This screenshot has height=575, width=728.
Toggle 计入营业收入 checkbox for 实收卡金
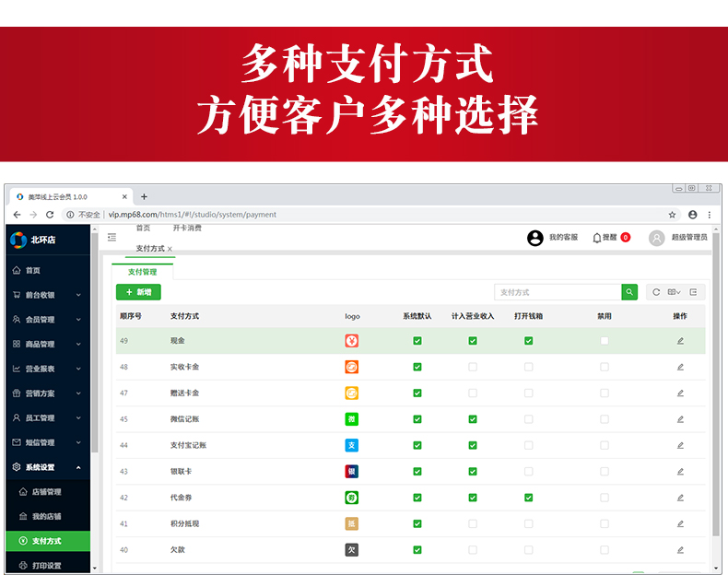pyautogui.click(x=473, y=367)
